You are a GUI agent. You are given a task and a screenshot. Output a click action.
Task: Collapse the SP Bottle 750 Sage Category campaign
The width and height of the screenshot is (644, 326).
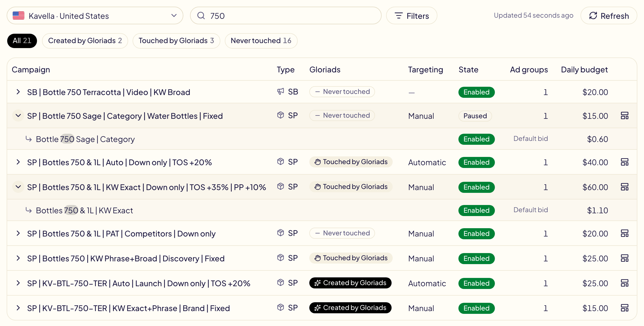point(18,115)
